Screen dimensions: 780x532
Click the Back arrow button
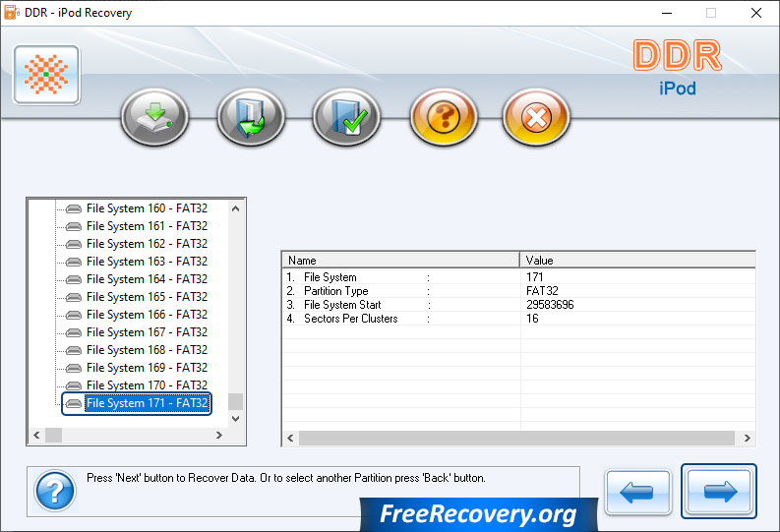(637, 492)
